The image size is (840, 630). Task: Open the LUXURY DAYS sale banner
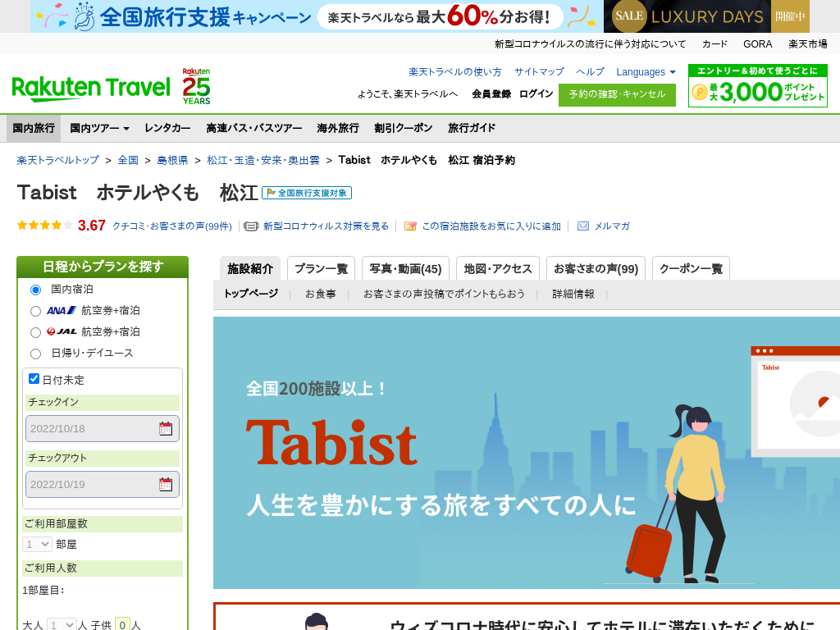tap(706, 16)
